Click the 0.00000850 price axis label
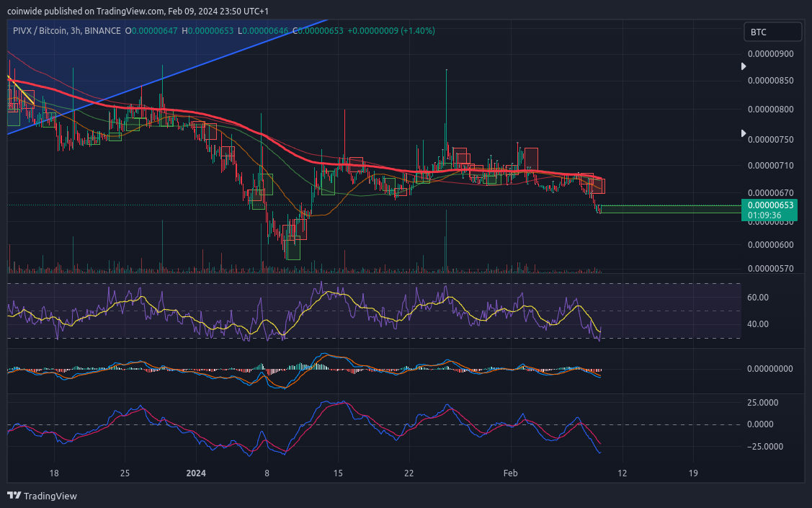This screenshot has height=508, width=812. click(x=771, y=80)
